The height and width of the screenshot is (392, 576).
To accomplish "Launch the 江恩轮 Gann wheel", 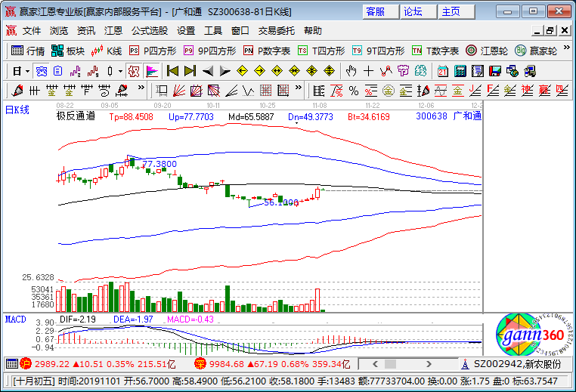I will tap(487, 51).
